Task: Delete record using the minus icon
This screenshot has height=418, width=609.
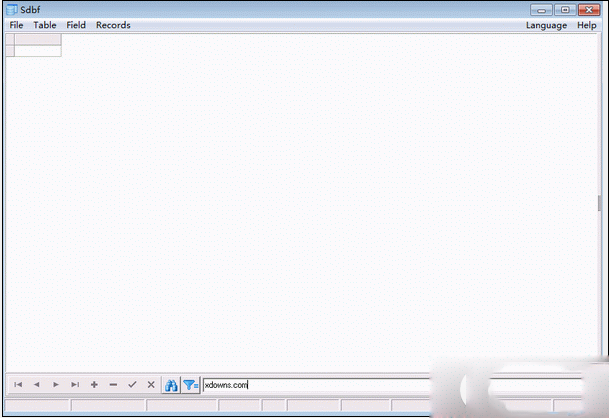Action: click(x=113, y=384)
